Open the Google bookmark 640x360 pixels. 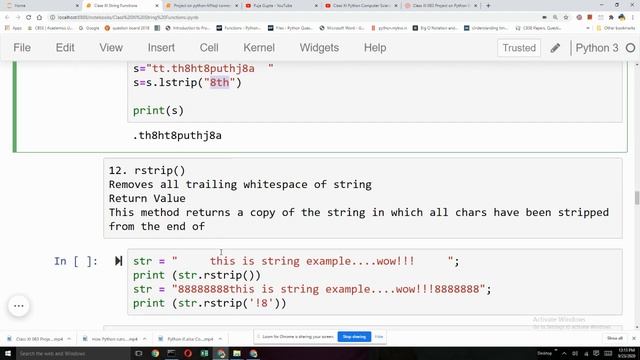89,28
